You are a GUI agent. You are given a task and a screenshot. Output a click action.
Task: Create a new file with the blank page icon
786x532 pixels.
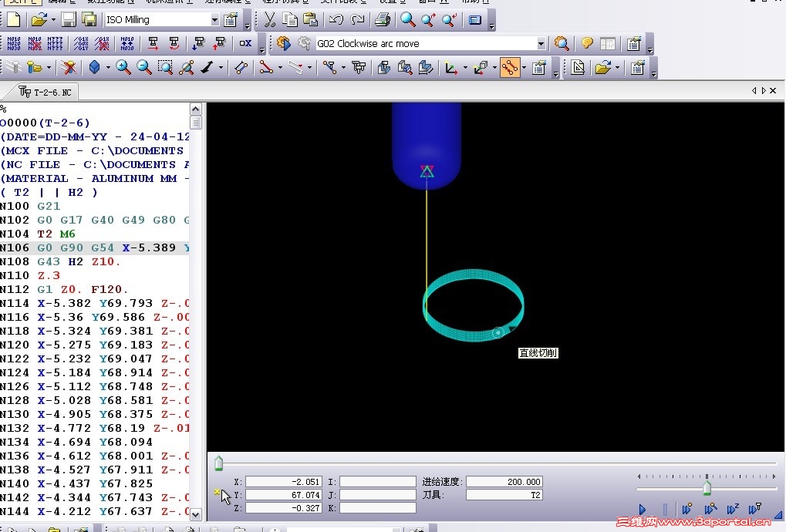(14, 19)
